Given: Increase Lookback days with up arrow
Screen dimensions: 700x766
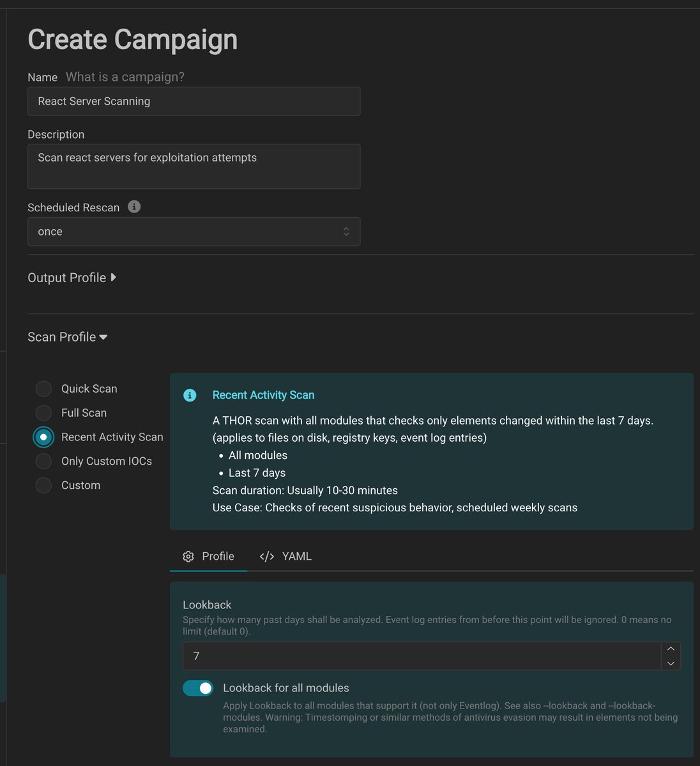Looking at the screenshot, I should tap(671, 649).
